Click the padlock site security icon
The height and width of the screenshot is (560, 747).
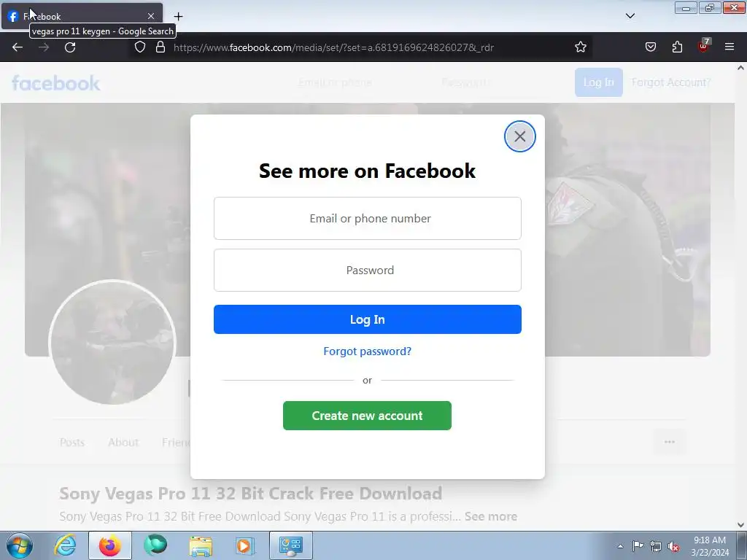pos(160,47)
